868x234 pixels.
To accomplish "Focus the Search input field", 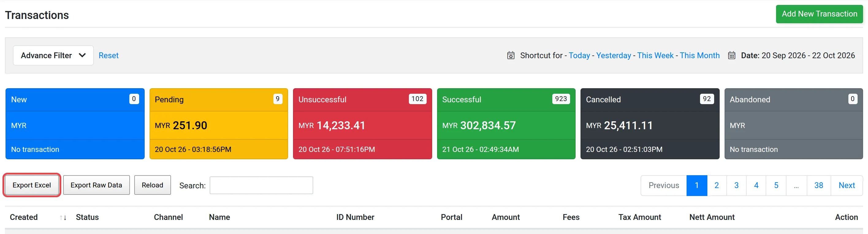I will coord(261,186).
